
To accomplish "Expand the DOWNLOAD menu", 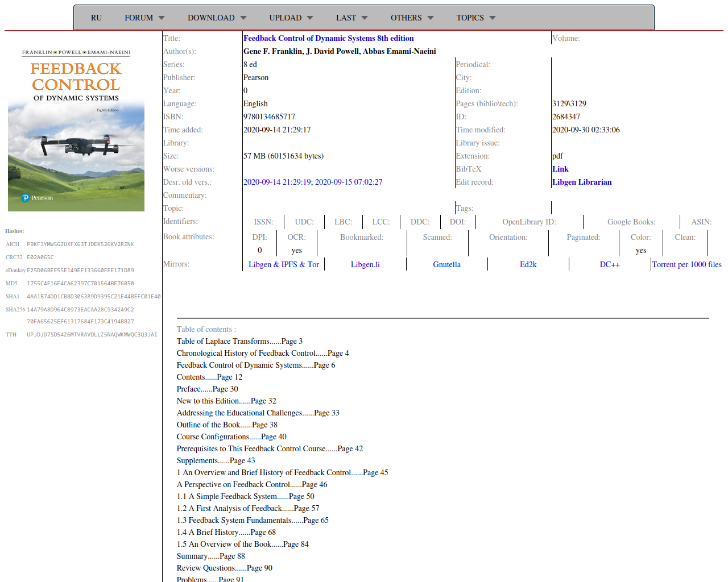I will point(217,18).
